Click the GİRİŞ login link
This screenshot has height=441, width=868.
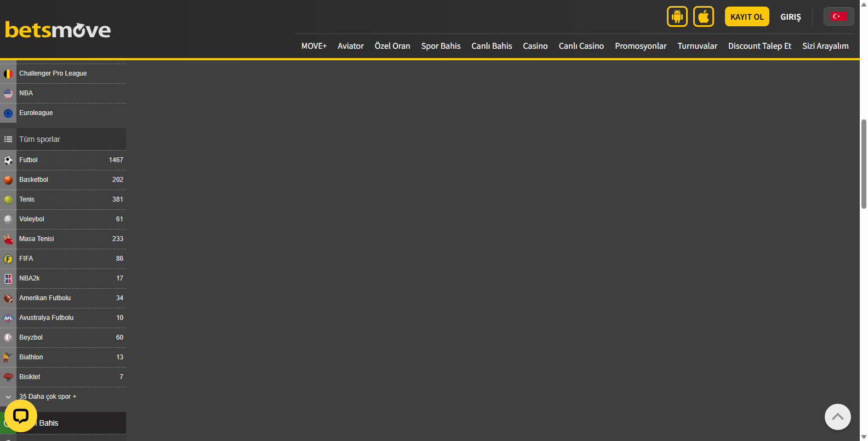[790, 17]
